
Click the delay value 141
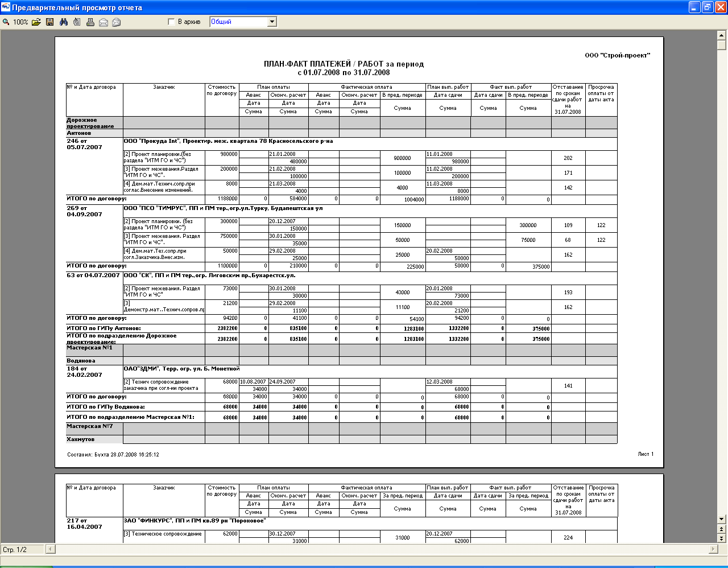(x=568, y=386)
